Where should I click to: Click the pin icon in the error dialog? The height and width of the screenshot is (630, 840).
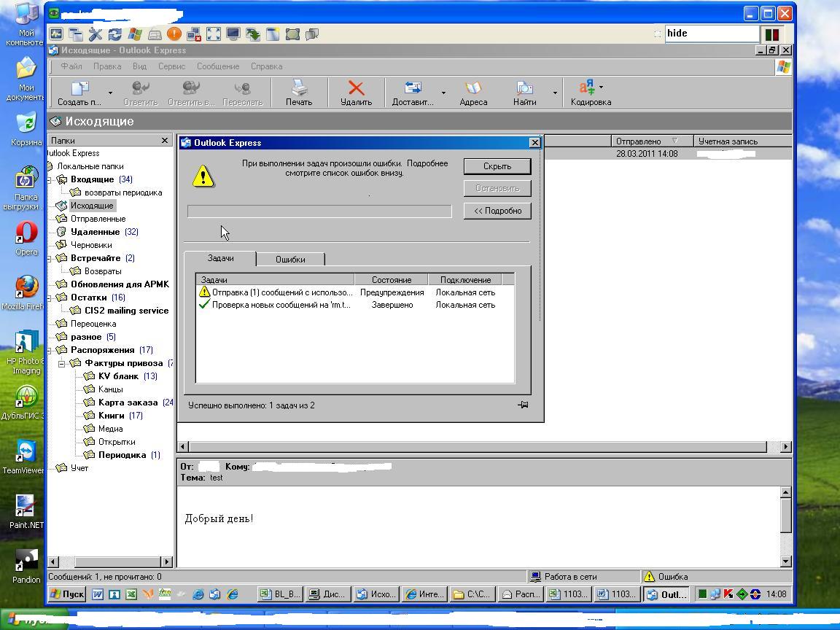click(x=523, y=405)
